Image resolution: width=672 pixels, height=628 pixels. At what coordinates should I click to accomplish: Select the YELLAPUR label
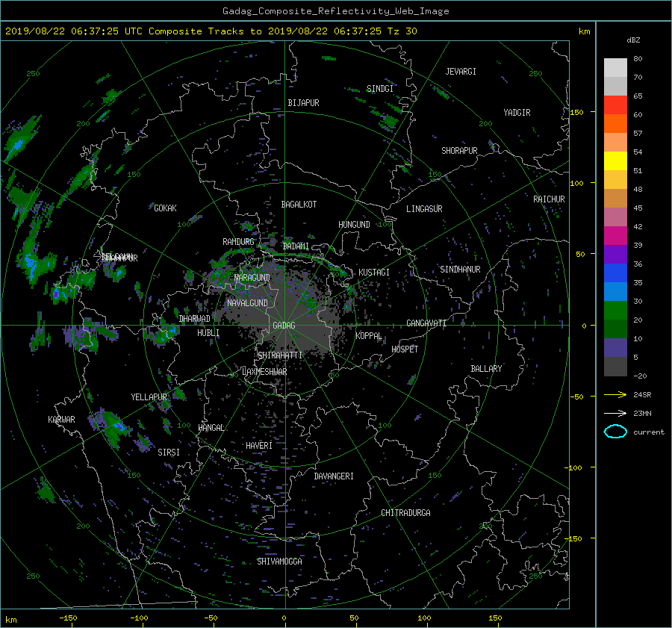[x=149, y=397]
